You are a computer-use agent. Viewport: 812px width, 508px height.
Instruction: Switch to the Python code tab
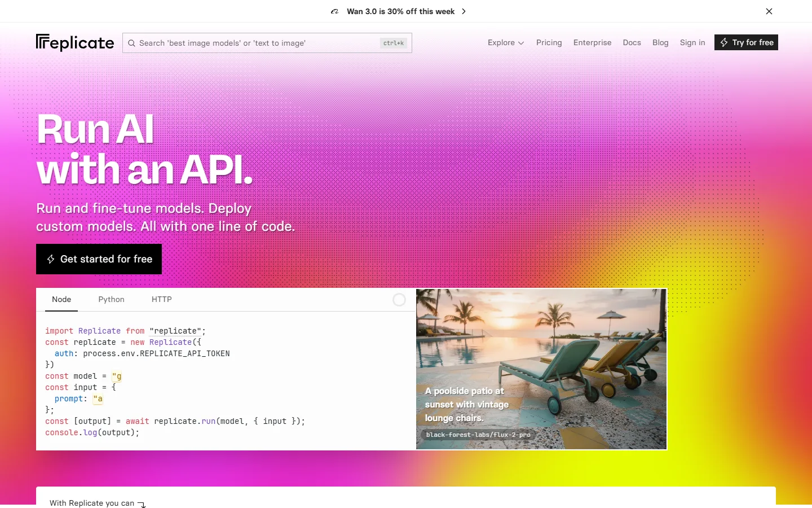coord(112,300)
